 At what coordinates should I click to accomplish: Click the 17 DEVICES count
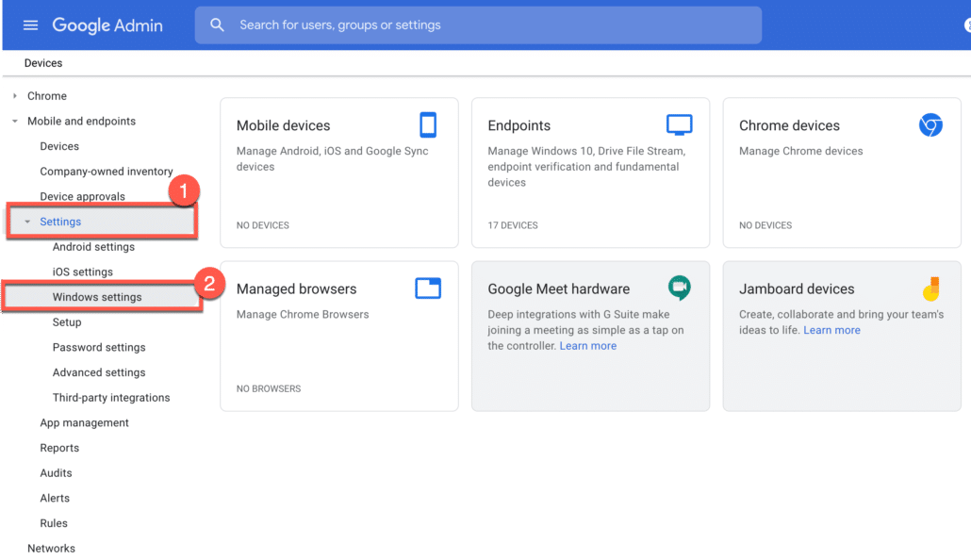pyautogui.click(x=513, y=225)
